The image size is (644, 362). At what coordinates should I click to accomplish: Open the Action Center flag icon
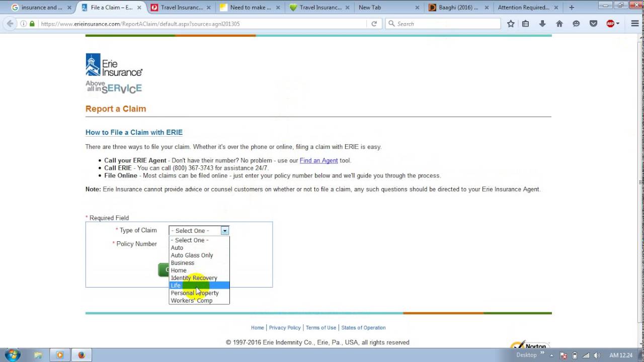point(564,355)
